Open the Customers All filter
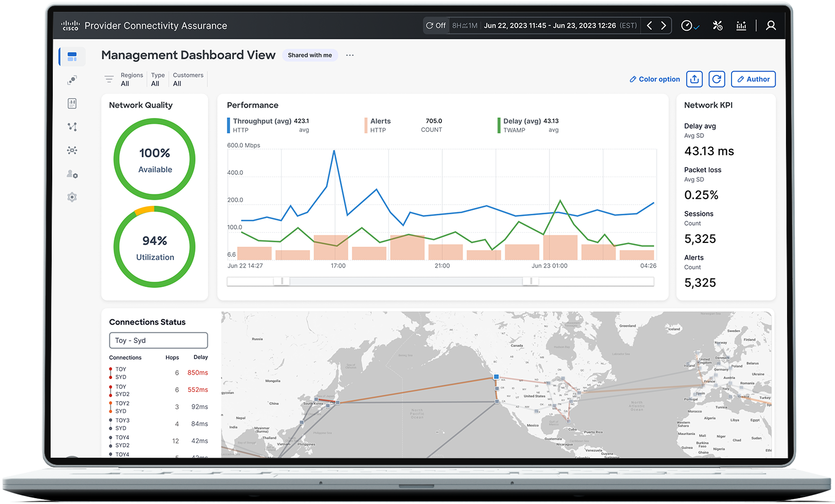Screen dimensions: 835x504 [x=187, y=79]
